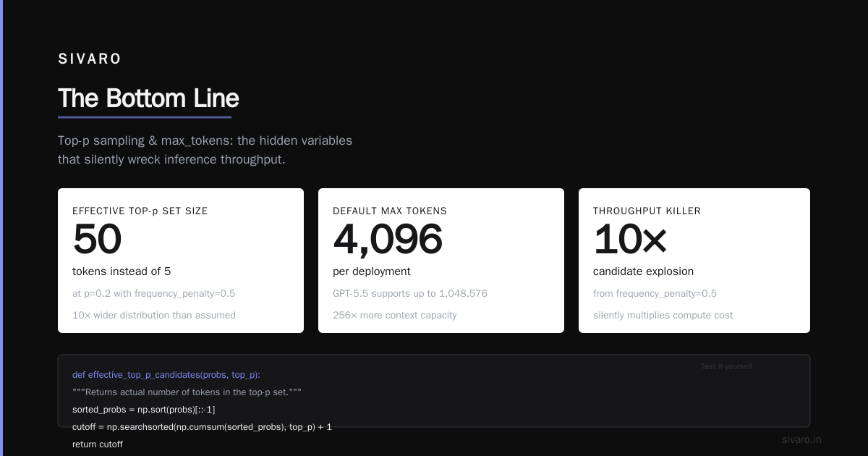Click the Top-p sampling subtitle text
Viewport: 868px width, 456px height.
pyautogui.click(x=205, y=150)
